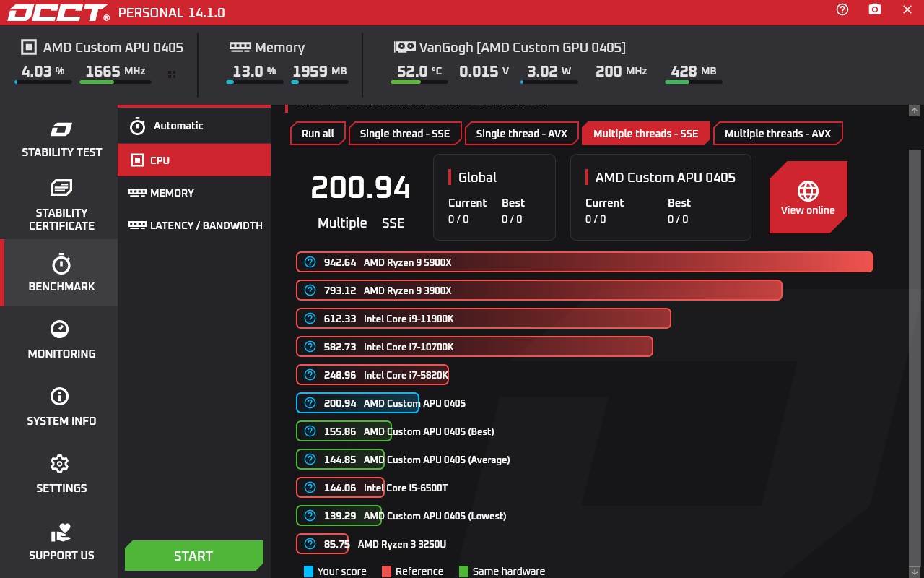The image size is (924, 578).
Task: Click the Intel Core i9-11900K score bar
Action: pos(484,319)
